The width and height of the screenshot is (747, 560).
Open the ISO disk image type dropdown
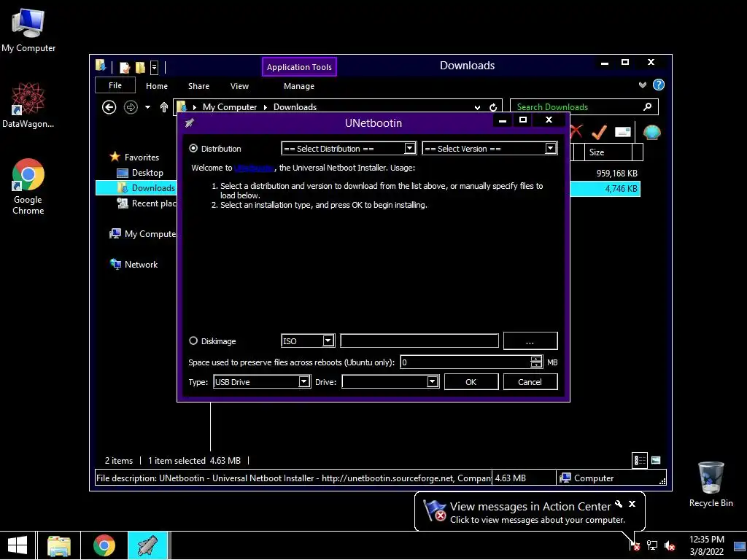click(x=308, y=341)
